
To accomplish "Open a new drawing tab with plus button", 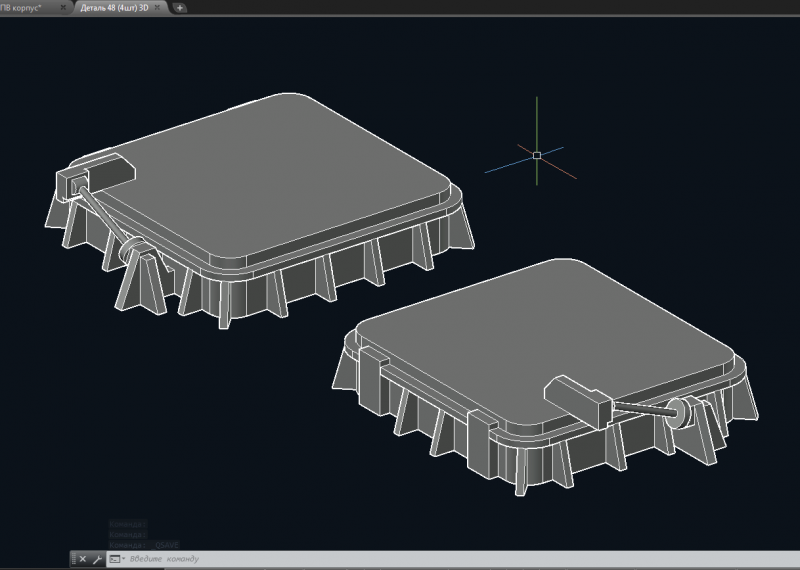I will pyautogui.click(x=180, y=6).
